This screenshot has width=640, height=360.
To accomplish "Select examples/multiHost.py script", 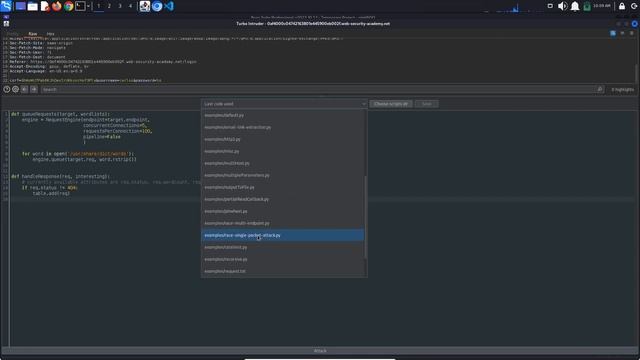I will coord(283,163).
